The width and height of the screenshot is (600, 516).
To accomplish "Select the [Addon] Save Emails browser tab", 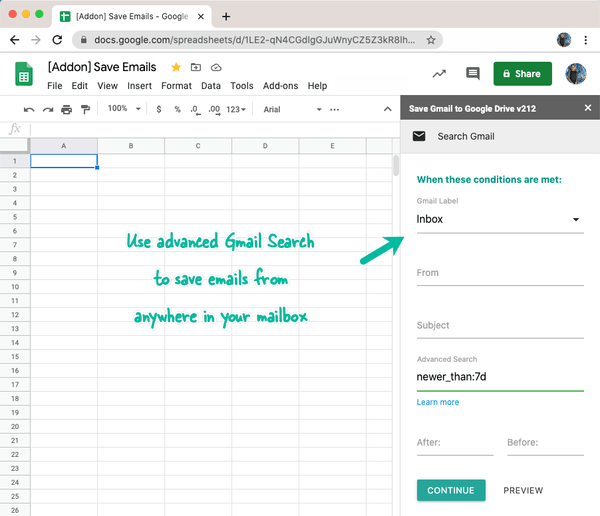I will coord(132,16).
